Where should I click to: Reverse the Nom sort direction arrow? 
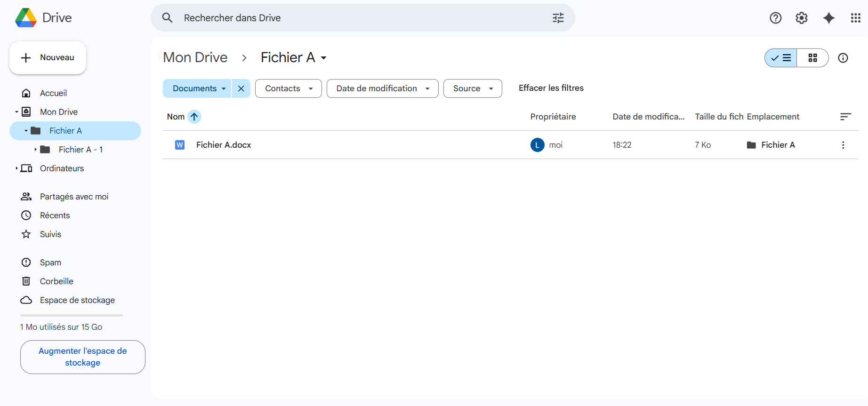(x=194, y=117)
